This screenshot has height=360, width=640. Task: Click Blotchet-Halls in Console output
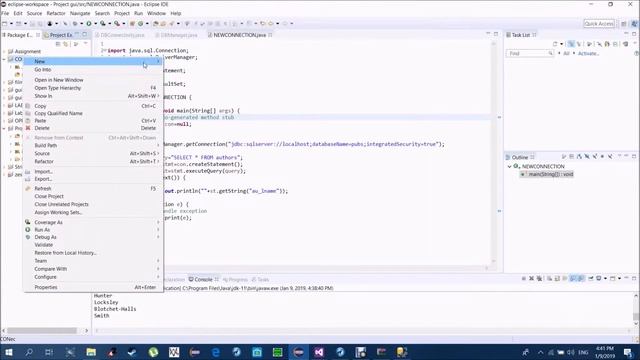click(x=115, y=309)
